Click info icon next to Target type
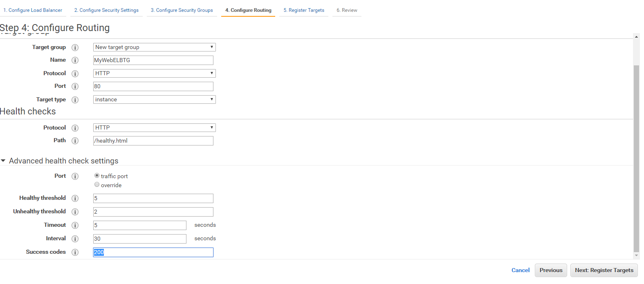 pyautogui.click(x=75, y=100)
